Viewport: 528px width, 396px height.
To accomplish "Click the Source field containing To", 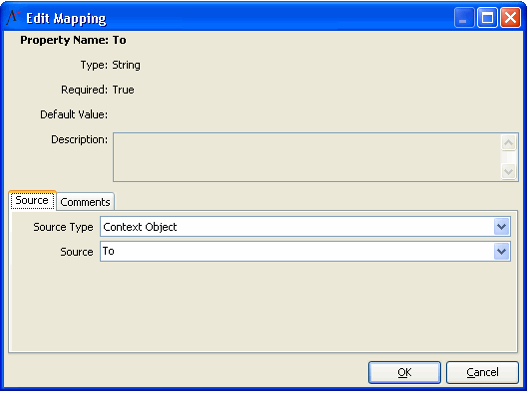I will click(x=305, y=252).
